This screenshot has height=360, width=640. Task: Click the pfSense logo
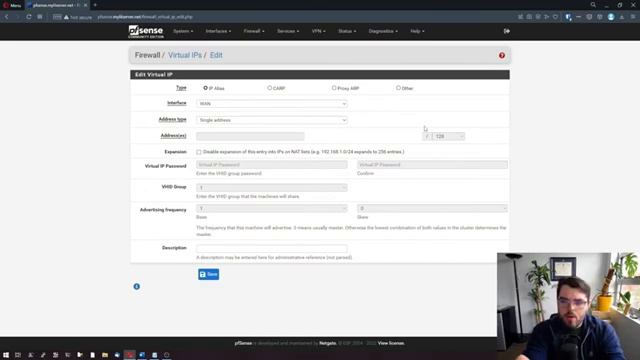click(146, 31)
